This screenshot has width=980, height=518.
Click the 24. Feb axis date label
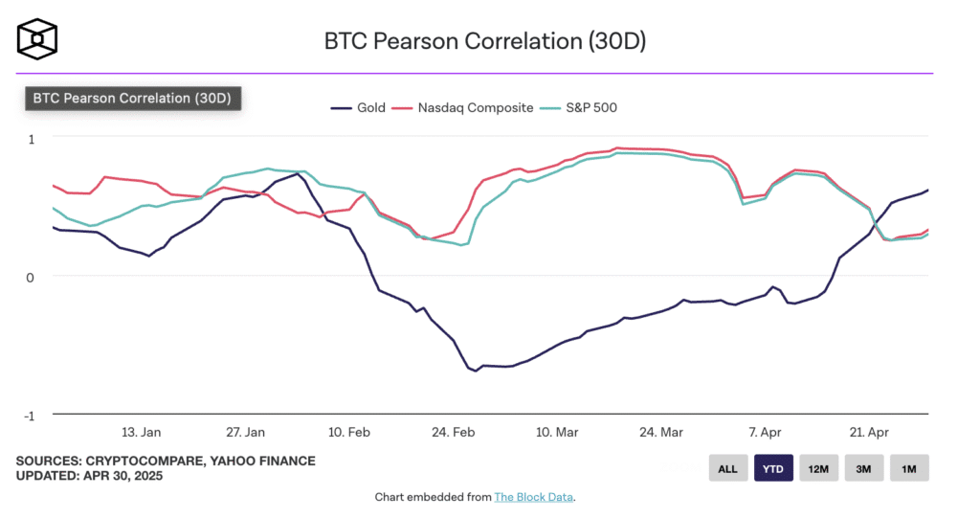[455, 432]
